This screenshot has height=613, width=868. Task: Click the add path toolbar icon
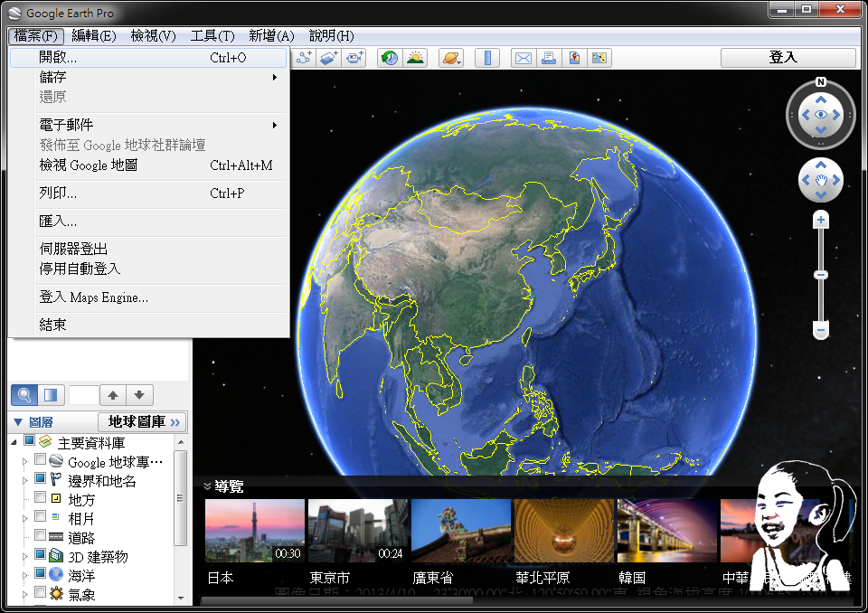304,58
